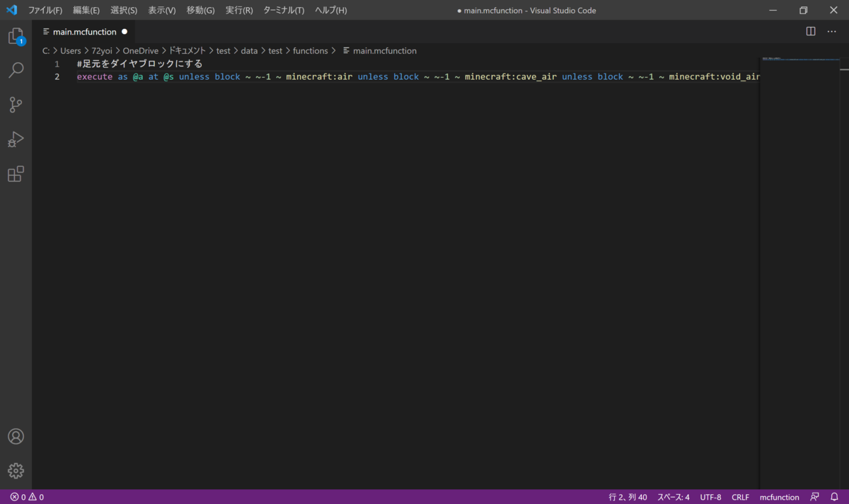
Task: Open the 移動(G) menu
Action: click(x=201, y=11)
